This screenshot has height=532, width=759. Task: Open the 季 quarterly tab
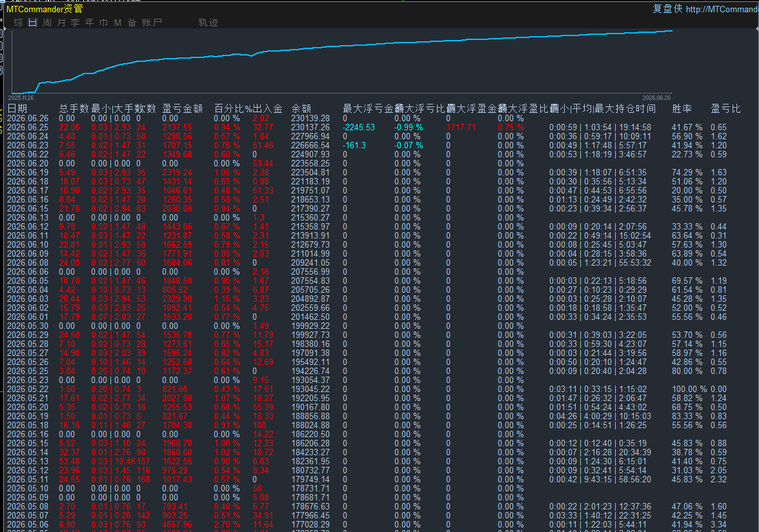(75, 23)
